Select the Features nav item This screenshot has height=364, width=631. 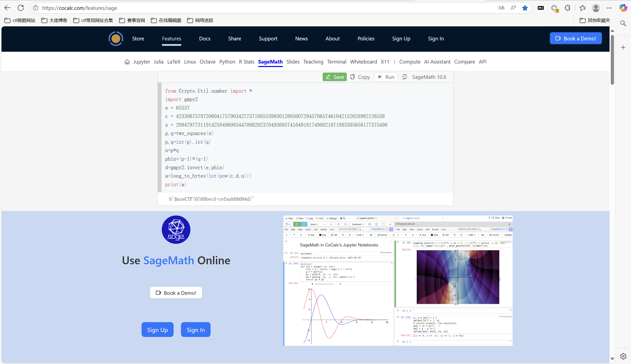171,38
